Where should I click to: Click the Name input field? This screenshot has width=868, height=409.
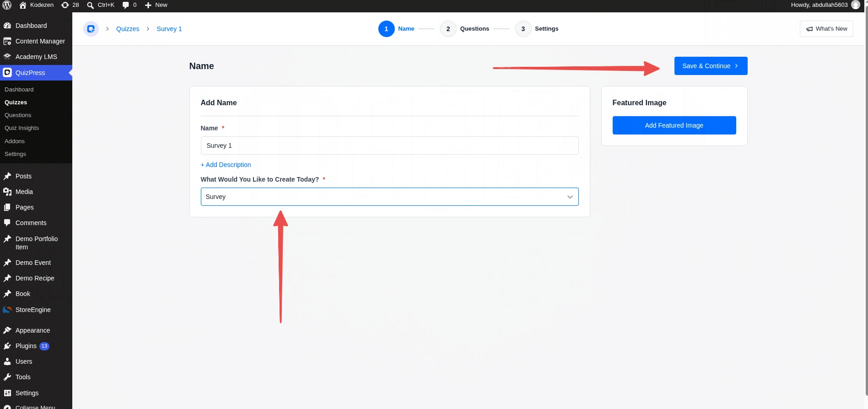(389, 145)
